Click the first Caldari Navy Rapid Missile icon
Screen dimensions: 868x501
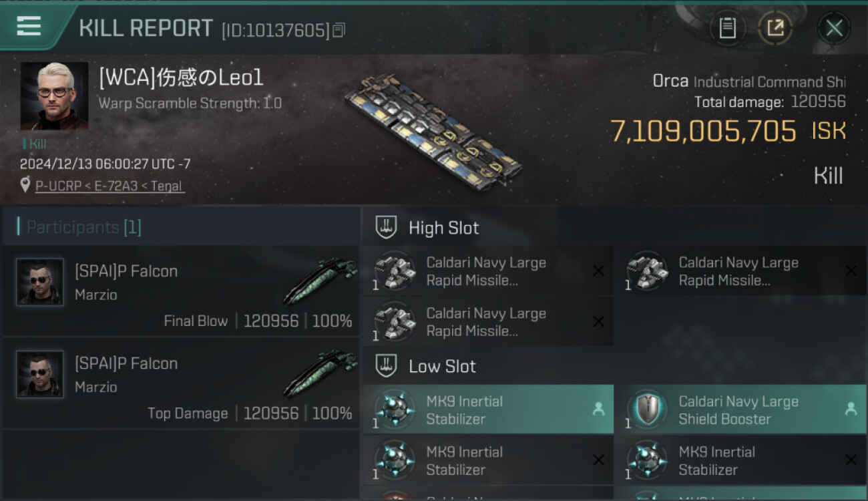click(394, 271)
